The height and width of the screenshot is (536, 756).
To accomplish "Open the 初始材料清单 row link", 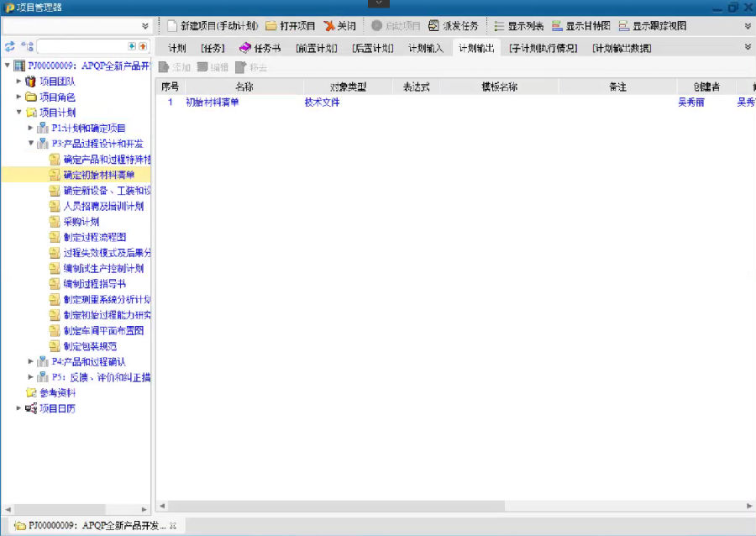I will coord(212,102).
